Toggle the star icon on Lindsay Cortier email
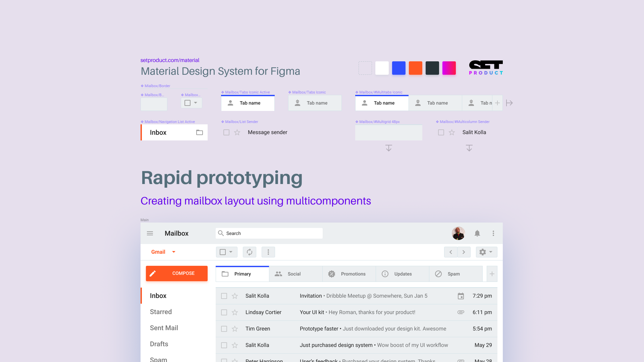Viewport: 644px width, 362px height. pyautogui.click(x=235, y=312)
